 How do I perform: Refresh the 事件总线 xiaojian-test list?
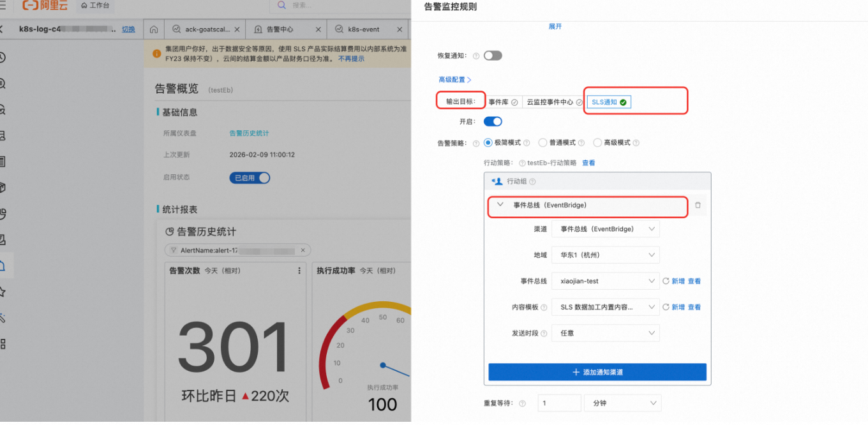[666, 281]
